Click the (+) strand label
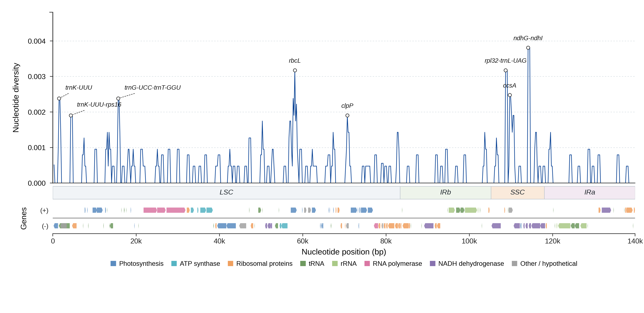644x313 pixels. pos(44,211)
